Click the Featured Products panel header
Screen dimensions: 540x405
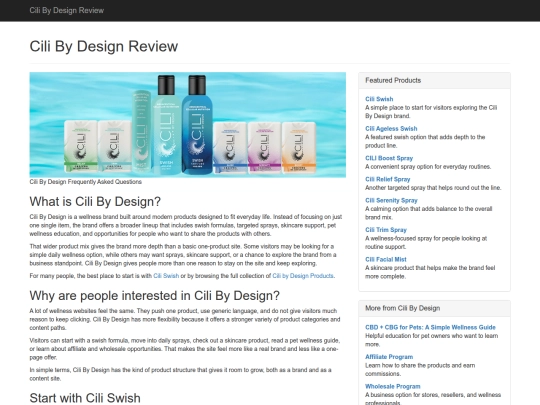(434, 80)
